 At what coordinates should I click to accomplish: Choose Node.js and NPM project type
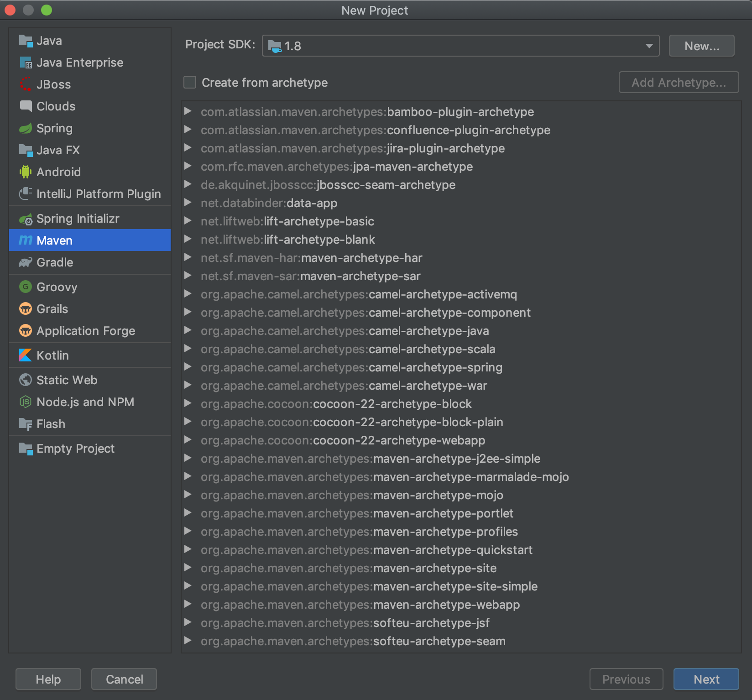(x=90, y=402)
